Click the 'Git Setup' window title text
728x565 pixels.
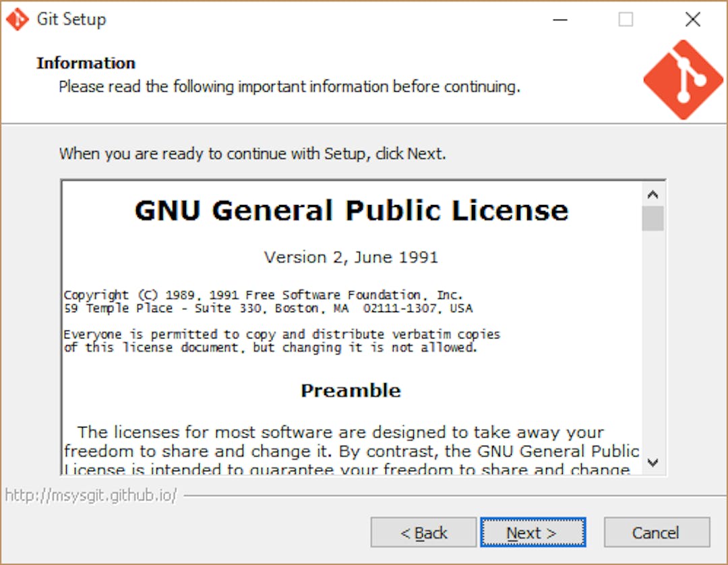tap(71, 19)
